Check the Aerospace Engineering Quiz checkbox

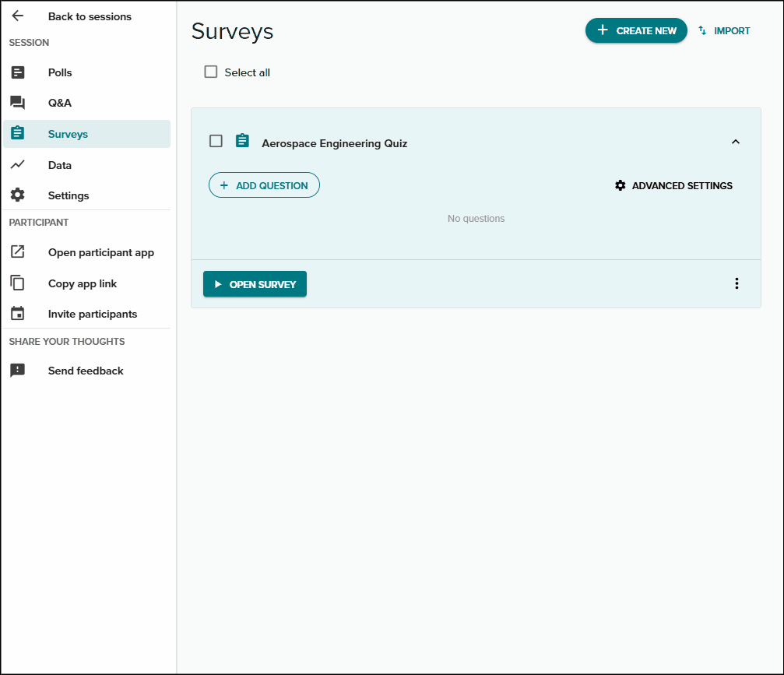216,141
